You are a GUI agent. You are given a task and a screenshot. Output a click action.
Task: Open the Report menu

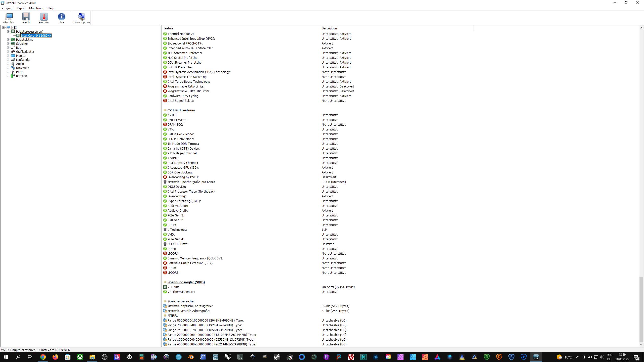coord(21,8)
